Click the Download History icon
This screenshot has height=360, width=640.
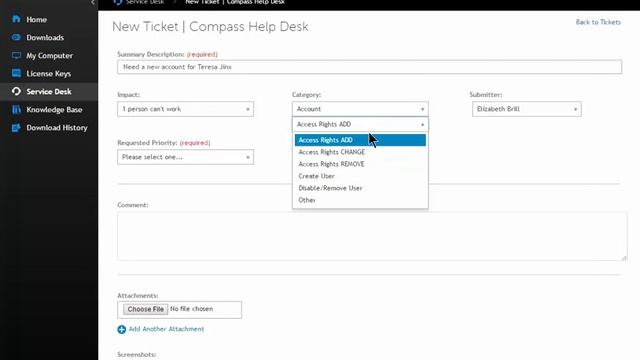pyautogui.click(x=16, y=128)
